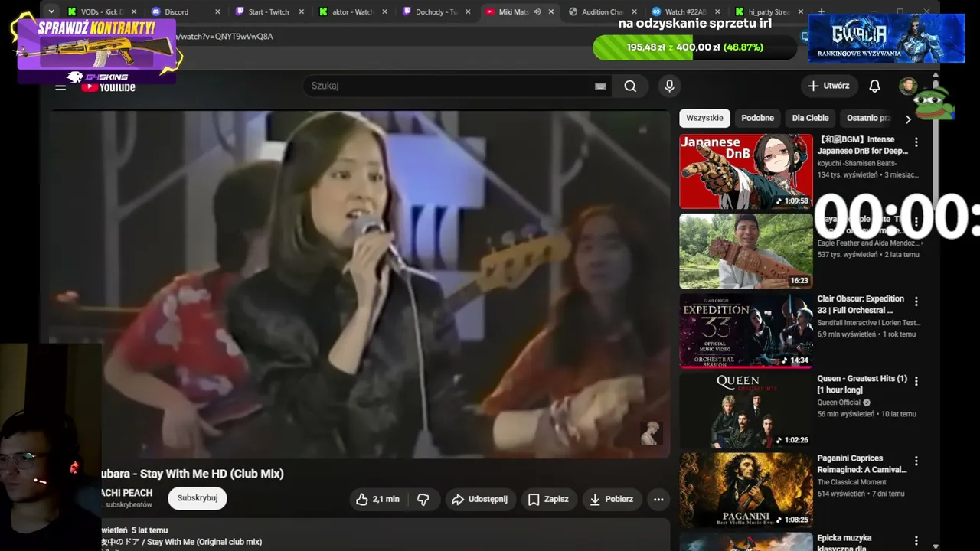The width and height of the screenshot is (980, 551).
Task: Open 'Epicka muzyka klasyczna' video title
Action: pos(845,543)
